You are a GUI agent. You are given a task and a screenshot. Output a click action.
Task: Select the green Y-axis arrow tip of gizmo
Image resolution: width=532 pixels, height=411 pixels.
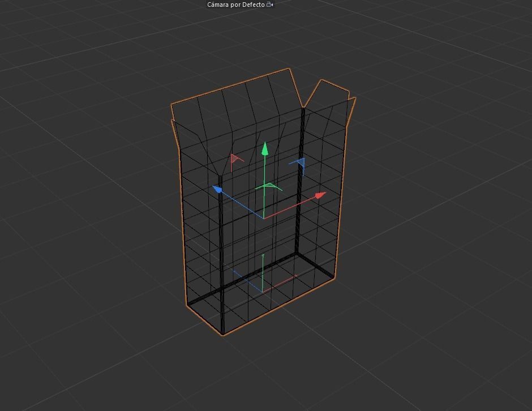[265, 149]
